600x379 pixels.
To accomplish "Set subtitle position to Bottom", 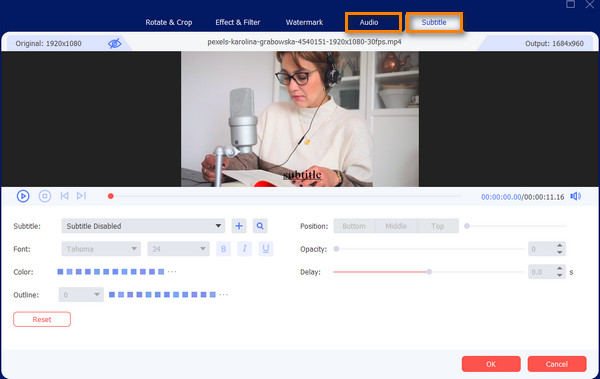I will (354, 226).
